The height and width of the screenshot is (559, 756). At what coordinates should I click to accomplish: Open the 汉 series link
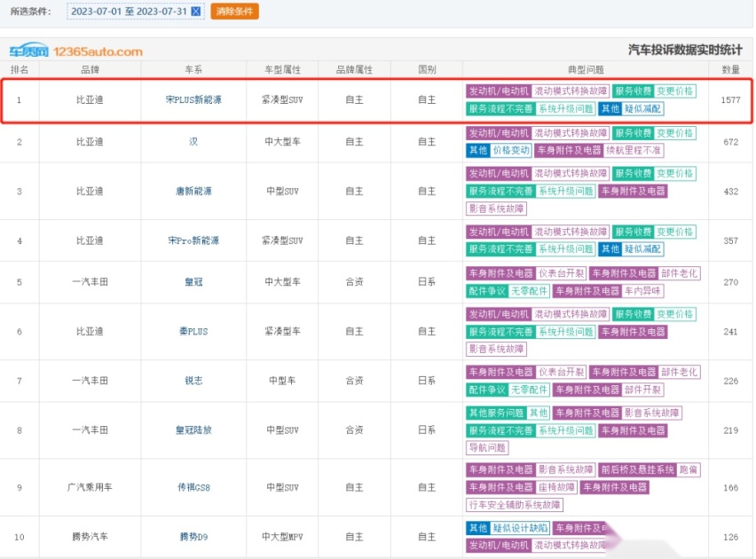tap(193, 142)
